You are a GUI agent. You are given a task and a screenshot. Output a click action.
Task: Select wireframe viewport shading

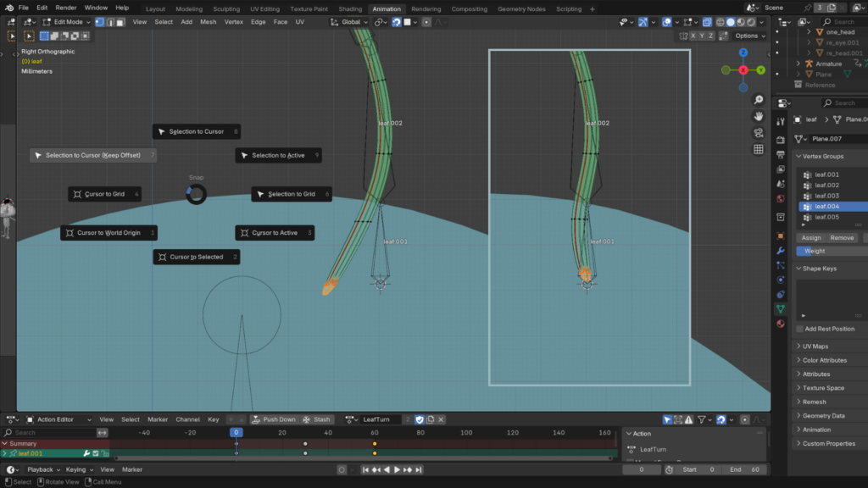[721, 22]
